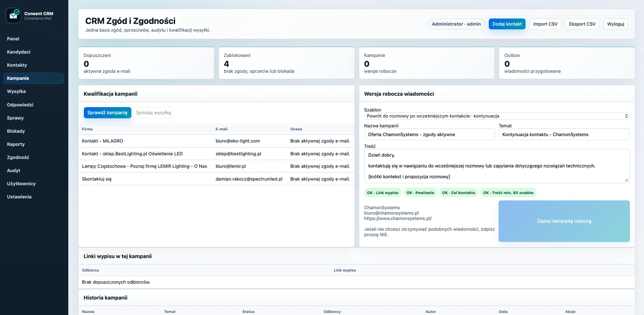The width and height of the screenshot is (644, 315).
Task: Click the email sklep@bestlighting.pl
Action: tap(238, 154)
